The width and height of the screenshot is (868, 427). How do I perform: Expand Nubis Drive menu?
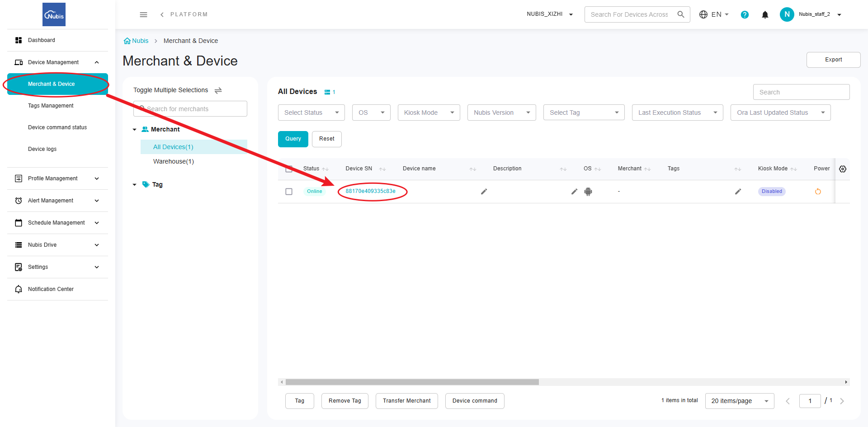click(x=57, y=245)
